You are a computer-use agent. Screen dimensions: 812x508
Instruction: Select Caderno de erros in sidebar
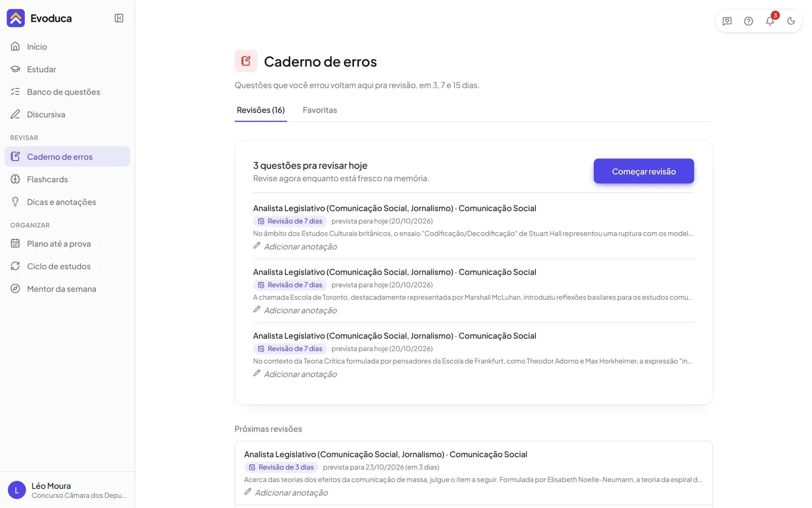coord(67,156)
